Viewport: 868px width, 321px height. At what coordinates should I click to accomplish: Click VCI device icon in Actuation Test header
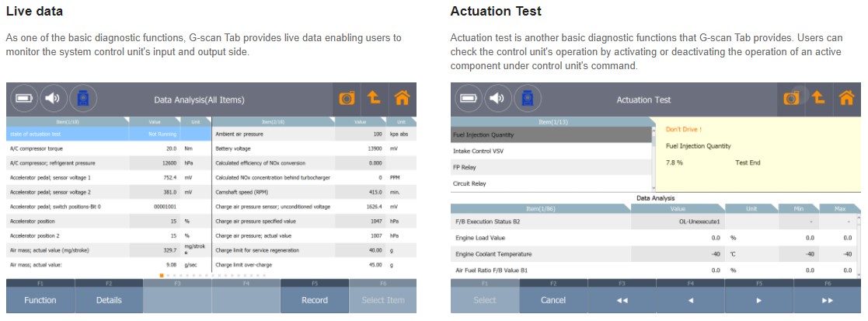pyautogui.click(x=527, y=99)
